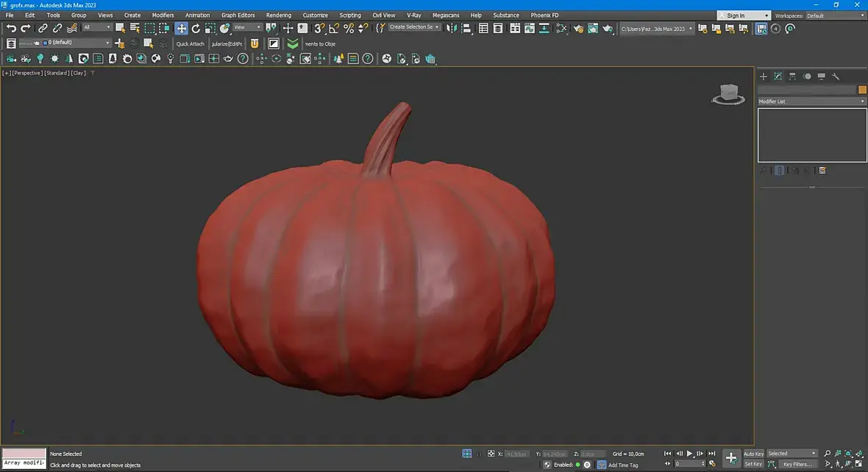
Task: Toggle Angle Snap in the toolbar
Action: pyautogui.click(x=334, y=28)
